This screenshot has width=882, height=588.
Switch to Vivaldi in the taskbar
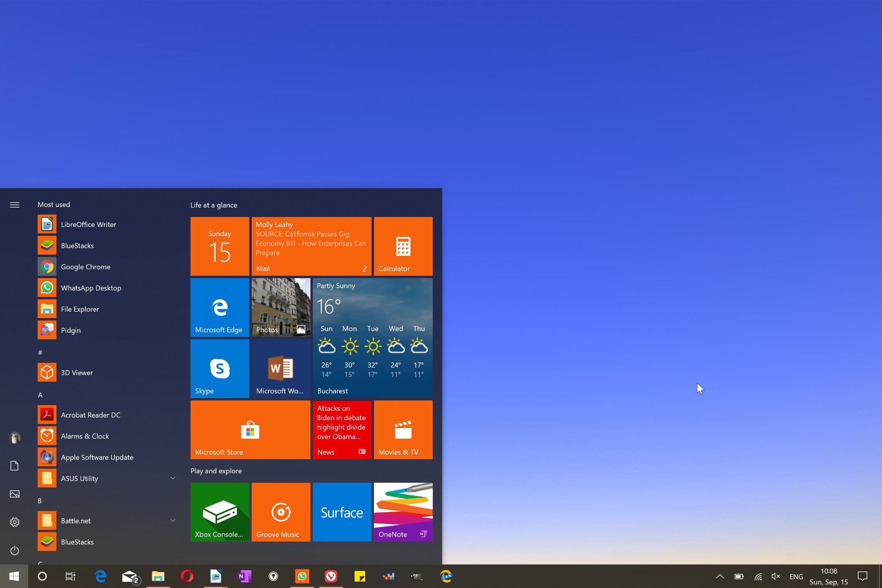331,576
